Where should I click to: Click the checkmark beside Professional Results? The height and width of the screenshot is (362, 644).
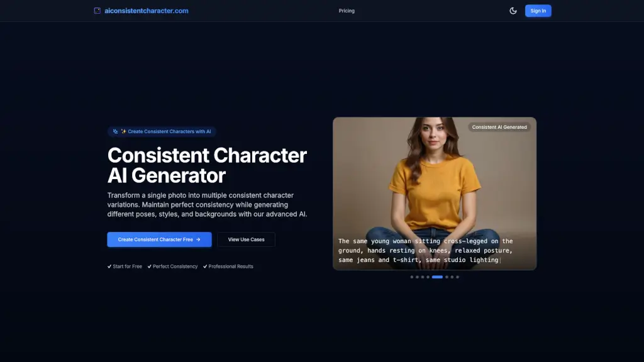click(204, 266)
